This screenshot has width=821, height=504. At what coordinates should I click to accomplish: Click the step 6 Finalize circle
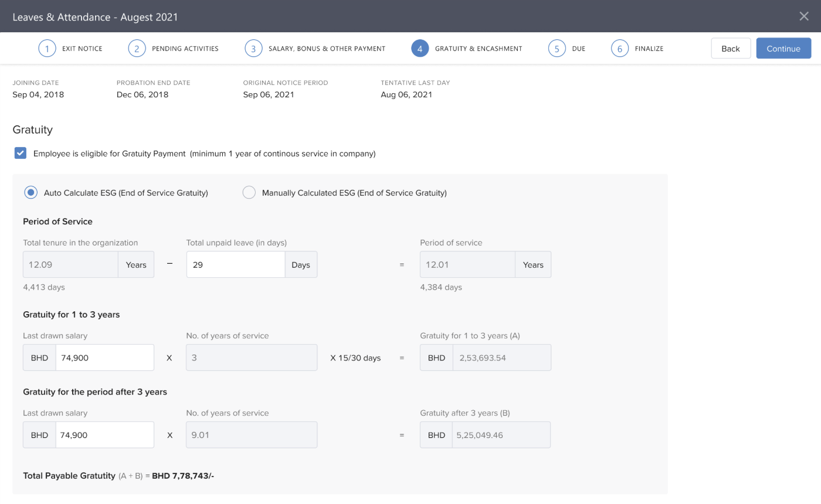click(x=620, y=49)
